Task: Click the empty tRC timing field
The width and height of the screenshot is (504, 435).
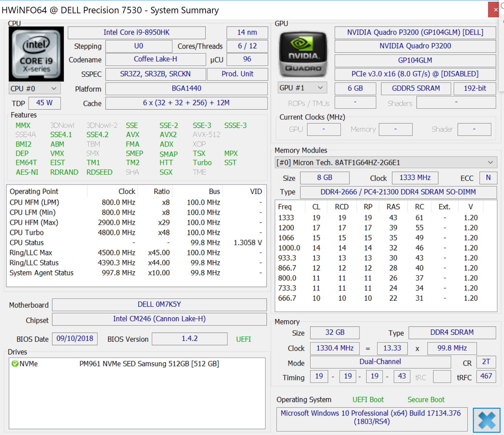Action: point(442,376)
